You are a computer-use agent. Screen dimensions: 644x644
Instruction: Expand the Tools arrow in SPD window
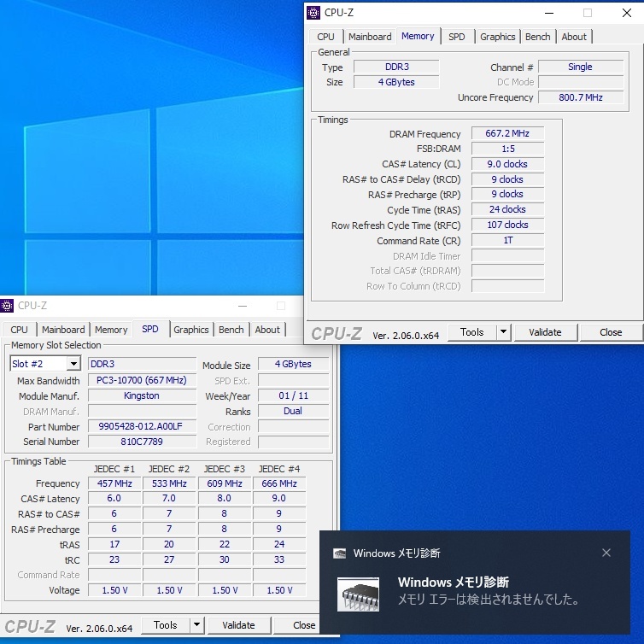coord(196,625)
